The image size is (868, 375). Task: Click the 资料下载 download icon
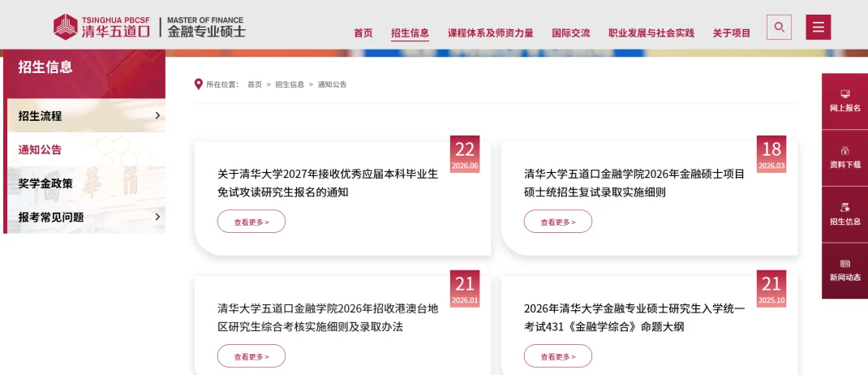pos(844,150)
